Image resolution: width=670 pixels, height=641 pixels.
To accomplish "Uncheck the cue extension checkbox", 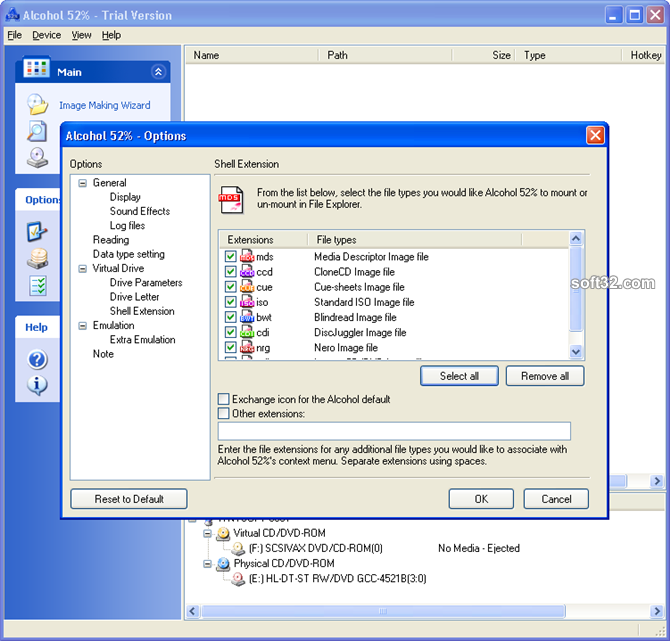I will pos(230,287).
